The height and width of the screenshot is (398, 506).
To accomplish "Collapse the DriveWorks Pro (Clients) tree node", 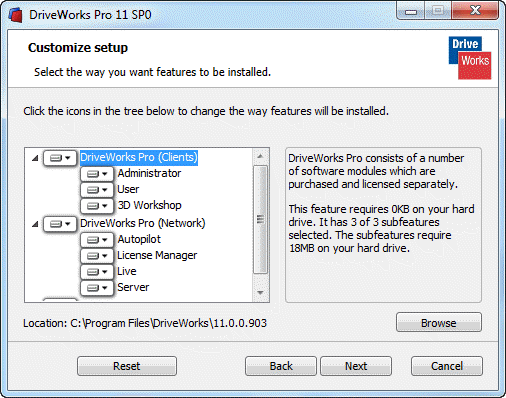I will pos(35,158).
